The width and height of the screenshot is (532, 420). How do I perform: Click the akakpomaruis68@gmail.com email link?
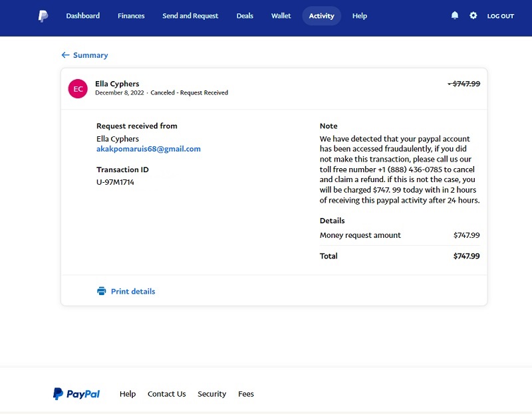tap(148, 149)
